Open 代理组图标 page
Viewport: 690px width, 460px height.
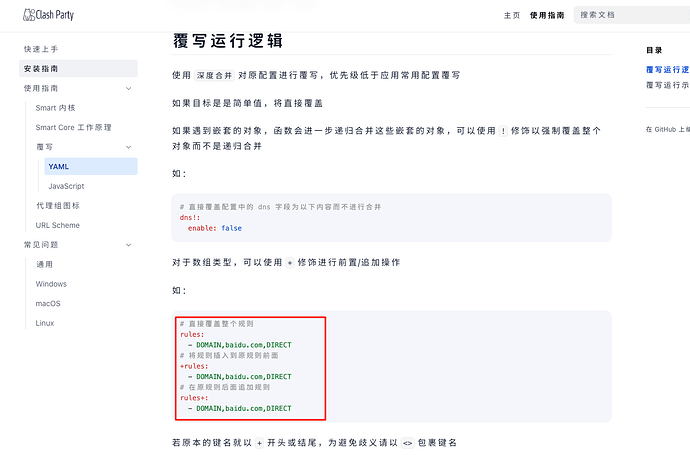(x=58, y=206)
